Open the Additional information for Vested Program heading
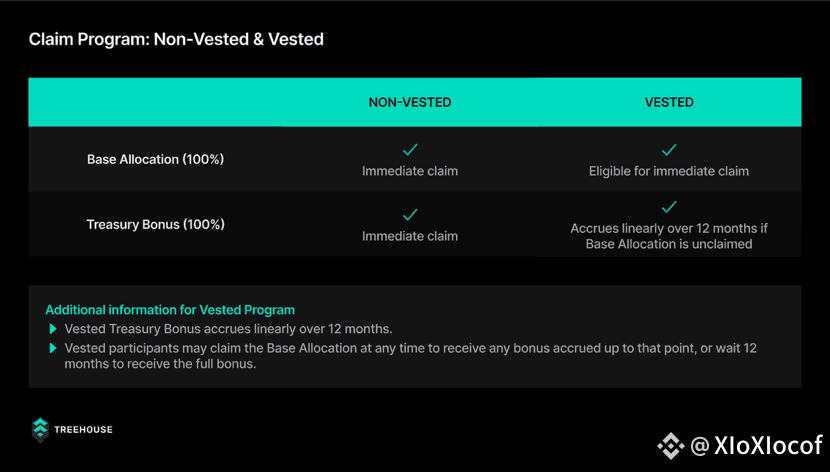830x472 pixels. point(170,310)
